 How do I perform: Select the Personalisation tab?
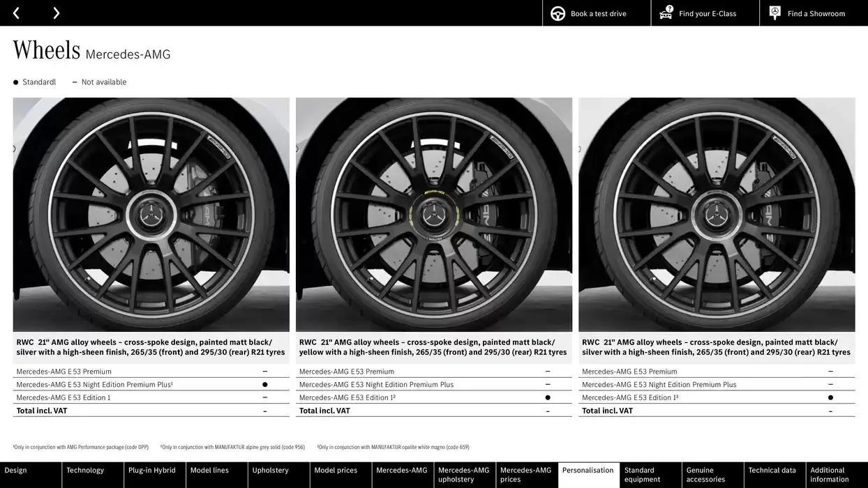(x=589, y=475)
